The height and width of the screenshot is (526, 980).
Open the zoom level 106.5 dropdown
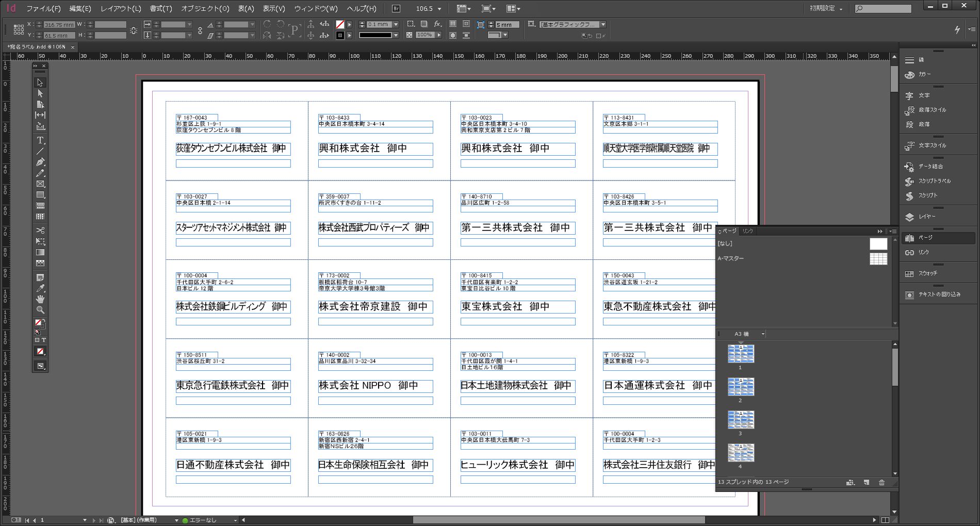[x=439, y=9]
